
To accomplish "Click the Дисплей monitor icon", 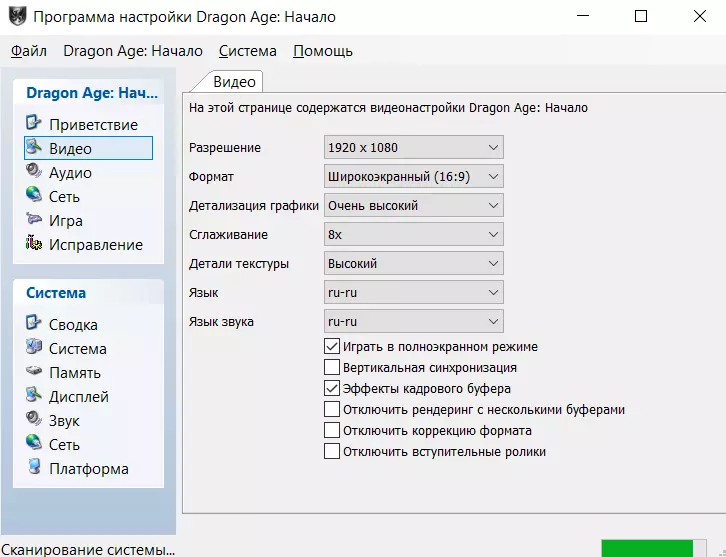I will [34, 395].
